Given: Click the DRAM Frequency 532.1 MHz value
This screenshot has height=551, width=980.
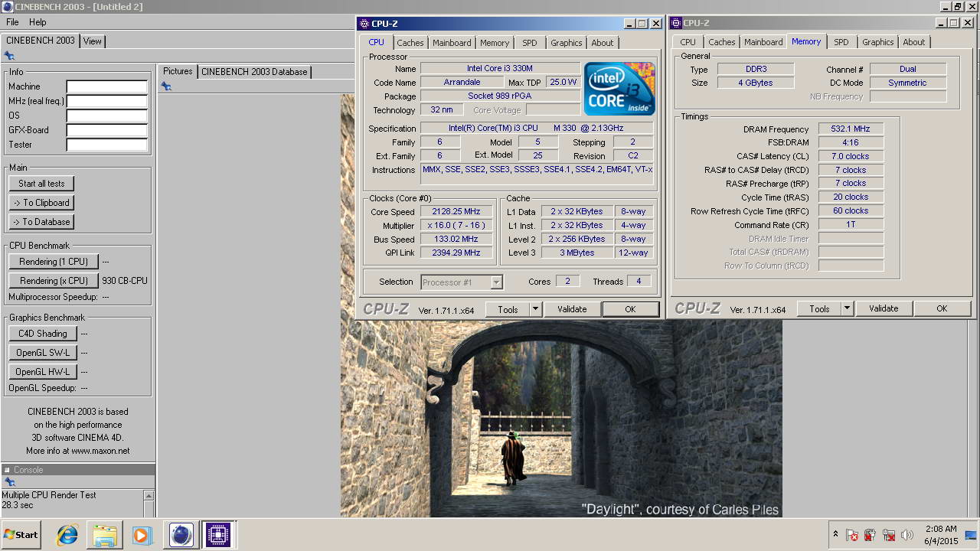Looking at the screenshot, I should click(851, 129).
